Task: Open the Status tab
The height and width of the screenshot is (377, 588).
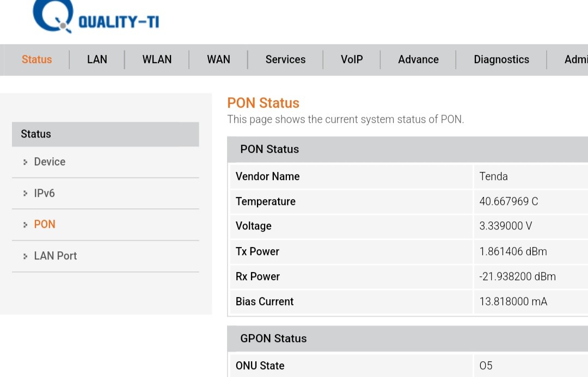Action: [36, 60]
